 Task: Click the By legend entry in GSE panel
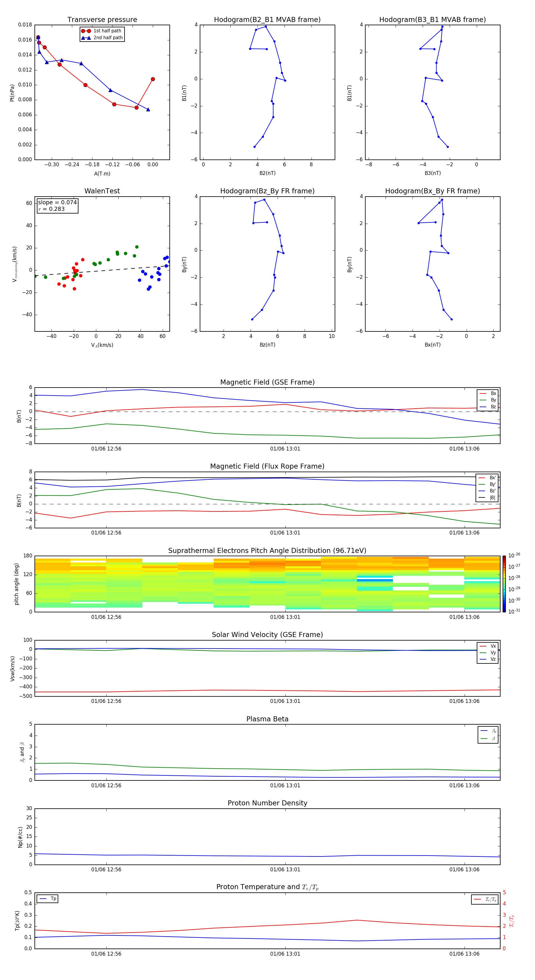coord(488,400)
